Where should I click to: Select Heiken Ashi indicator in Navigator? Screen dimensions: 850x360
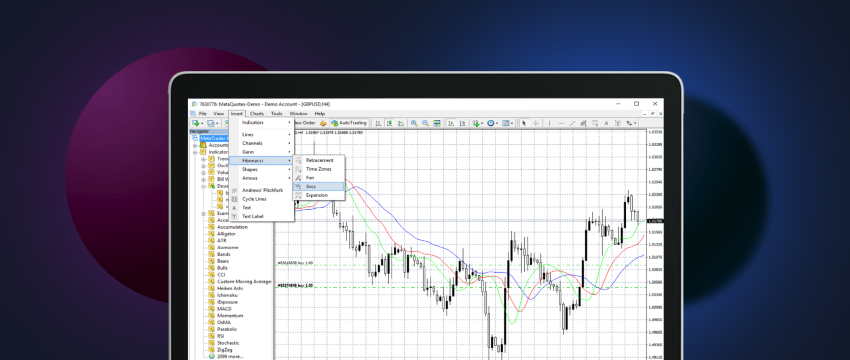click(x=230, y=288)
